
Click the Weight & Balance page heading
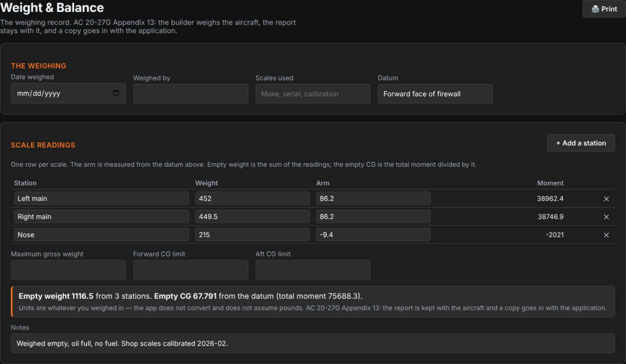(x=52, y=8)
